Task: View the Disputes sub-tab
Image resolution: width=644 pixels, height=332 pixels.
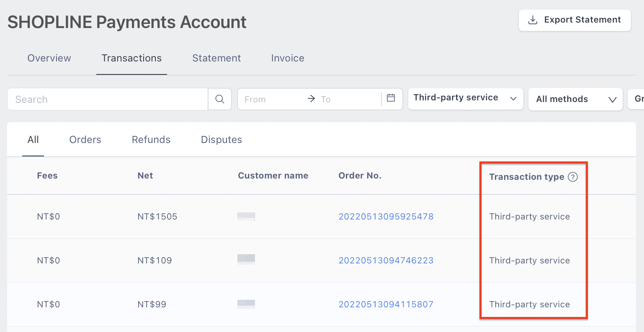Action: (x=222, y=140)
